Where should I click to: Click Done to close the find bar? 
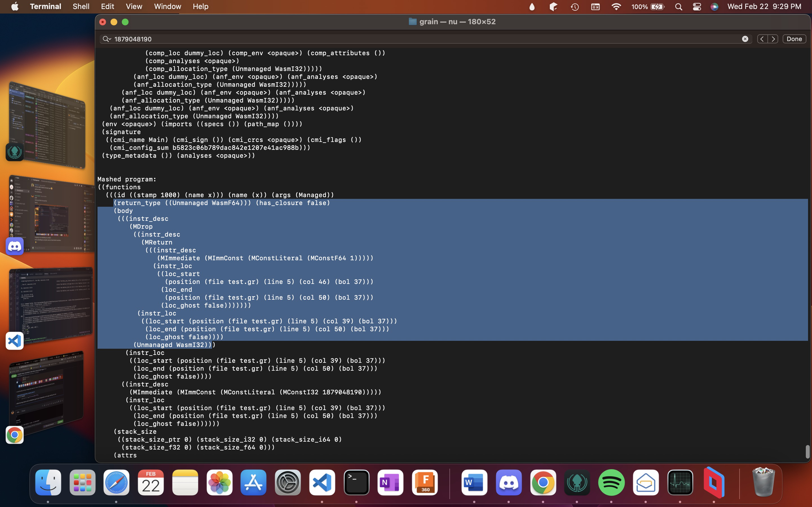794,39
